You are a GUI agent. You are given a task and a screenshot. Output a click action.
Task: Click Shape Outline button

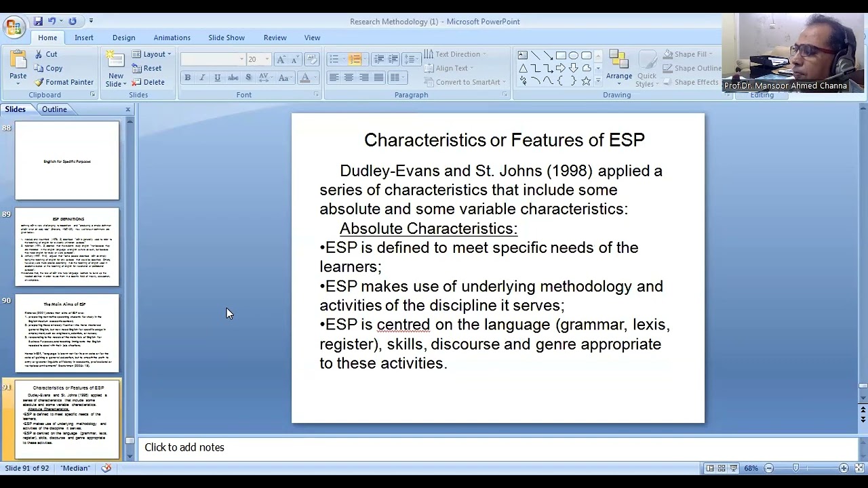point(692,68)
